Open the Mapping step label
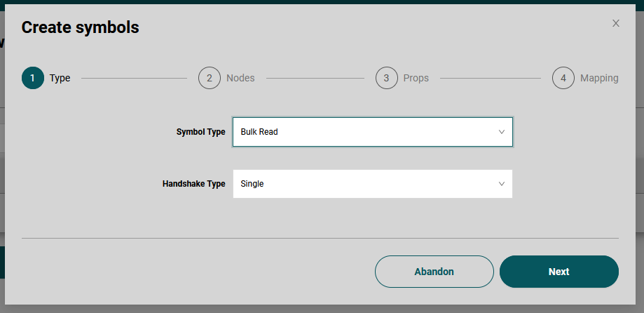Image resolution: width=644 pixels, height=313 pixels. 598,78
